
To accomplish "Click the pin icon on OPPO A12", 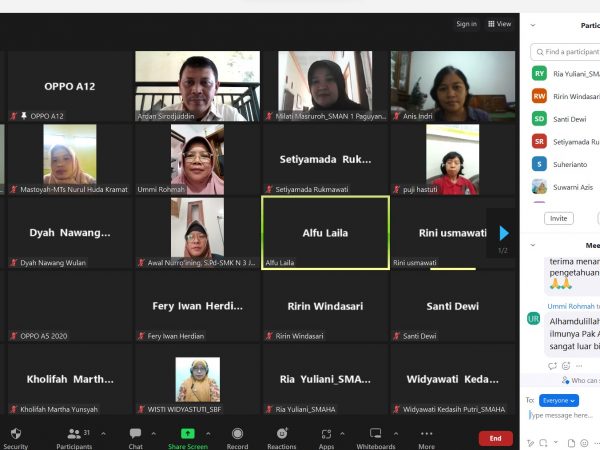I will coord(24,116).
